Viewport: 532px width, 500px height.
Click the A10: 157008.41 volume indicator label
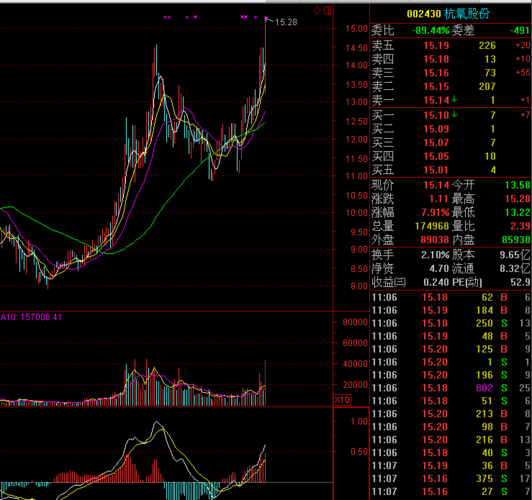pyautogui.click(x=31, y=317)
